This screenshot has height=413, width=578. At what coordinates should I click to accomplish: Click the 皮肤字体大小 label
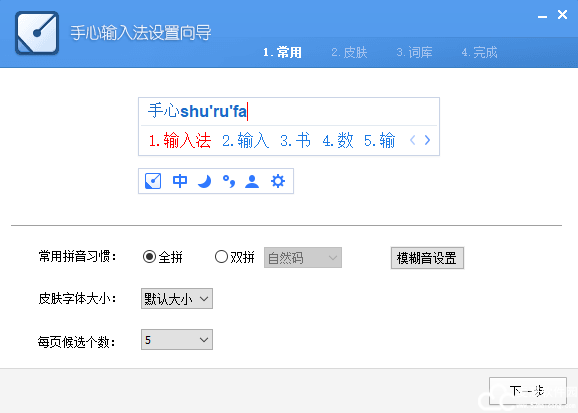tap(77, 298)
